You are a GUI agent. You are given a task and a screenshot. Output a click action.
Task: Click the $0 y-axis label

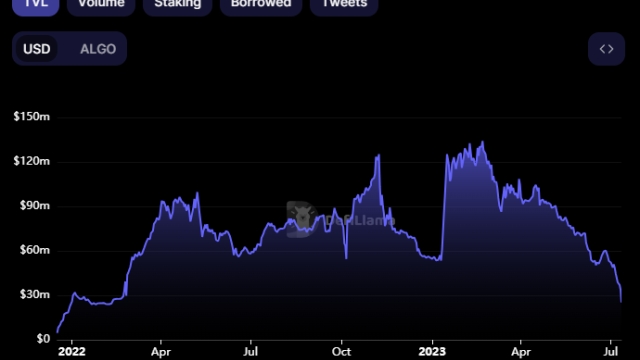tap(43, 339)
